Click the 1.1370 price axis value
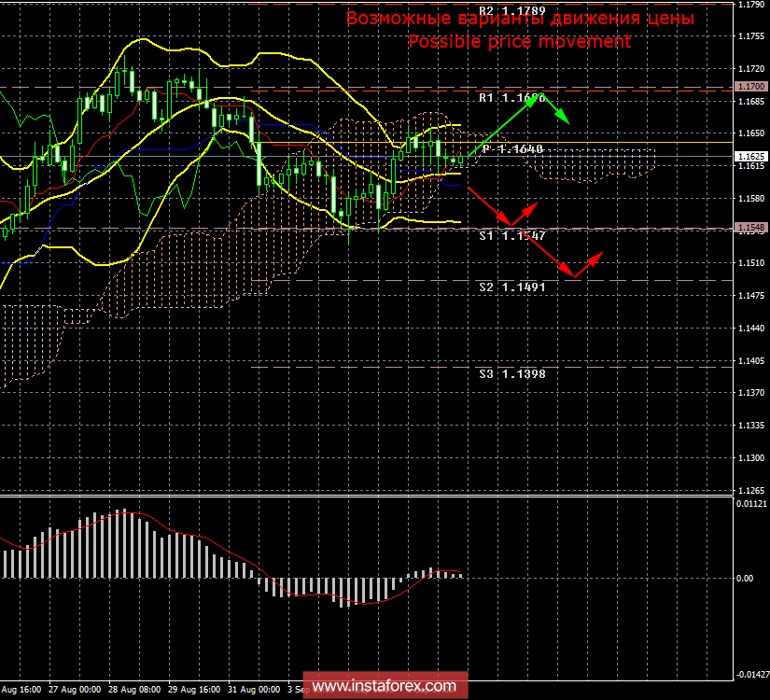Image resolution: width=770 pixels, height=700 pixels. (x=751, y=393)
